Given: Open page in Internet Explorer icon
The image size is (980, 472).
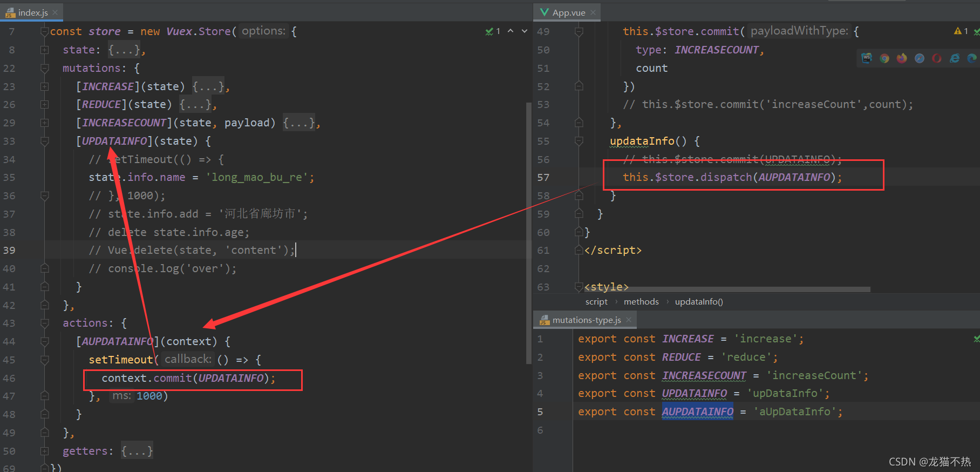Looking at the screenshot, I should (x=955, y=58).
